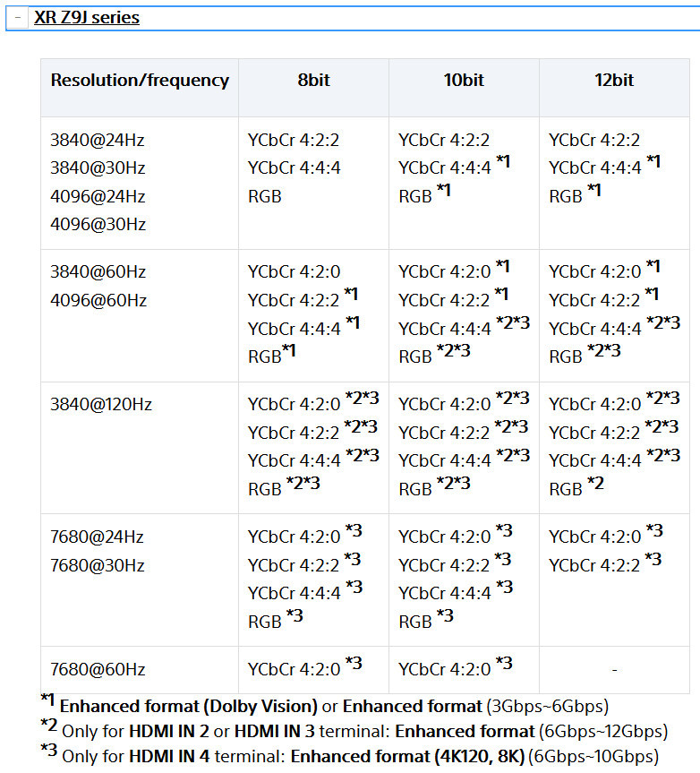Click the 4096@30Hz resolution text
Screen dimensions: 700x773
(x=98, y=224)
